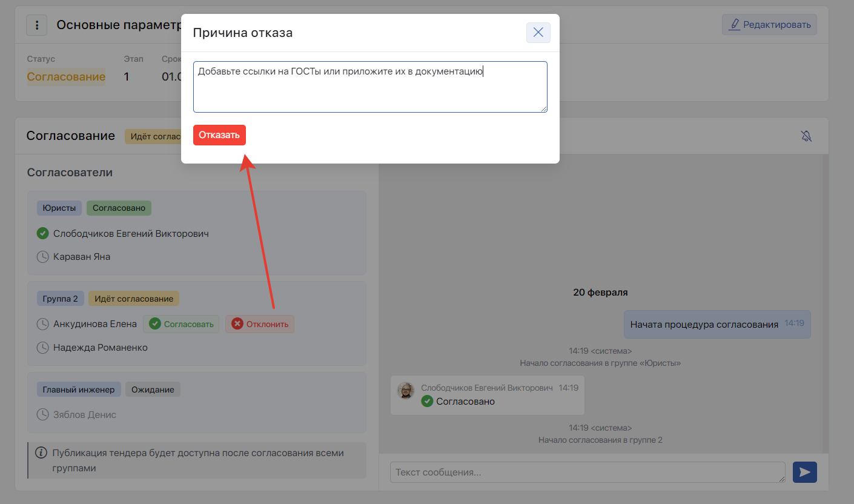Click Отклонить next to Анкудинова Елена
Screen dimensions: 854x504
click(x=260, y=324)
